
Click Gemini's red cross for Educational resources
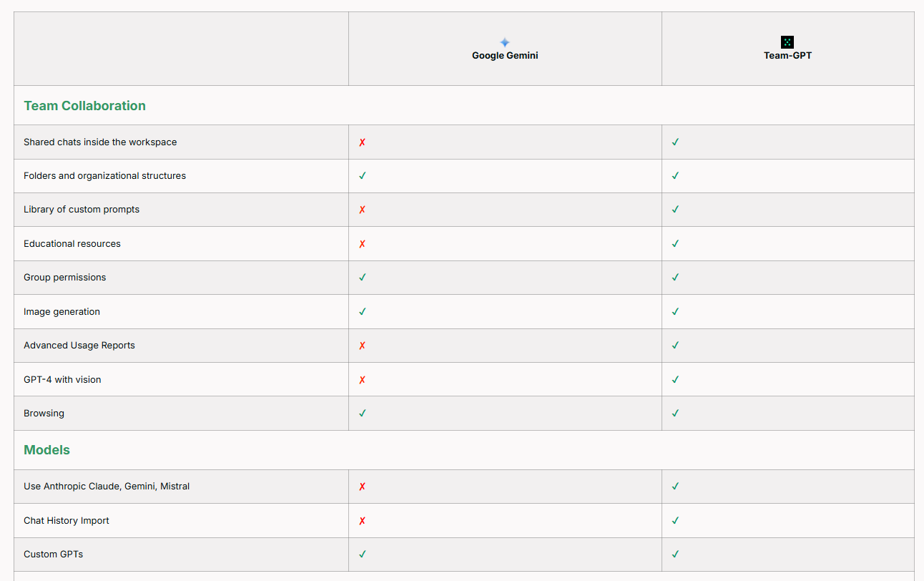(362, 244)
